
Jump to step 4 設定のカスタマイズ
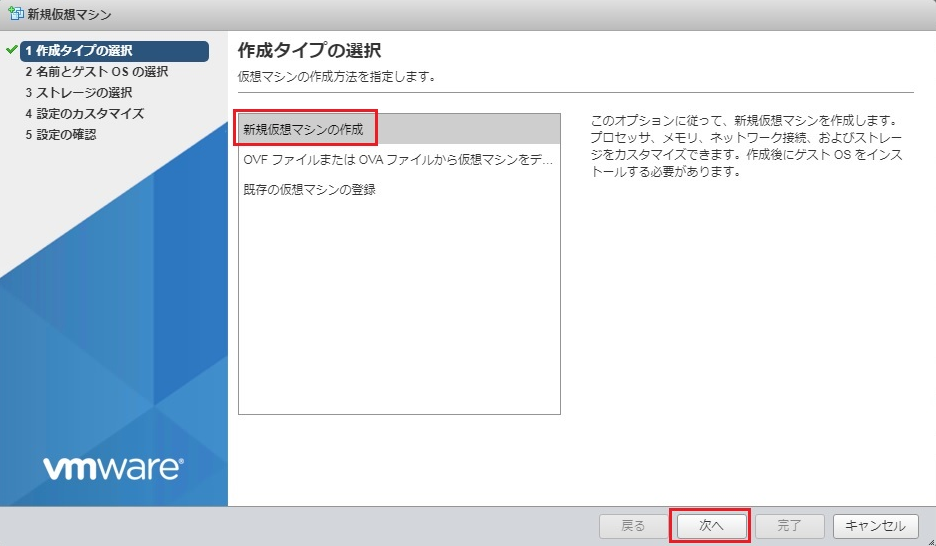coord(84,114)
